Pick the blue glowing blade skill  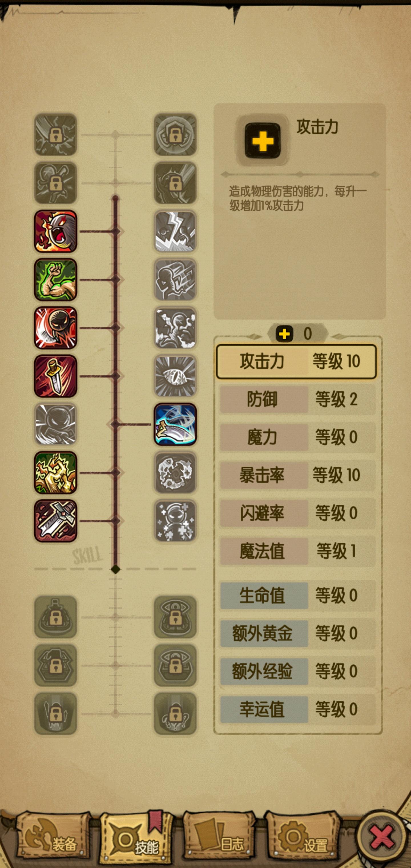[175, 424]
